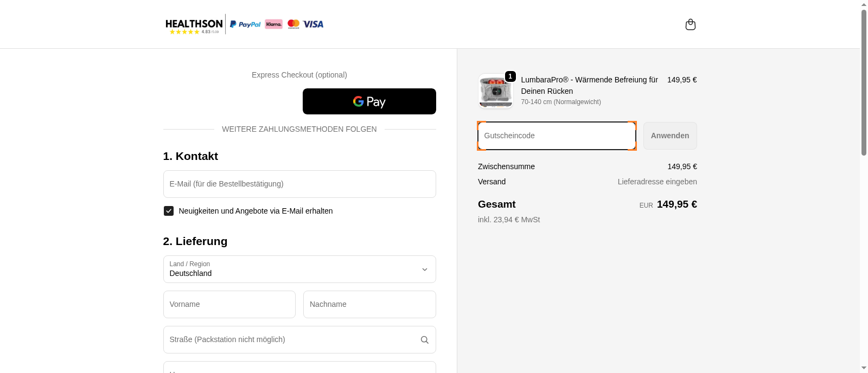Click the Lieferadresse eingeben link
The width and height of the screenshot is (868, 373).
click(657, 182)
